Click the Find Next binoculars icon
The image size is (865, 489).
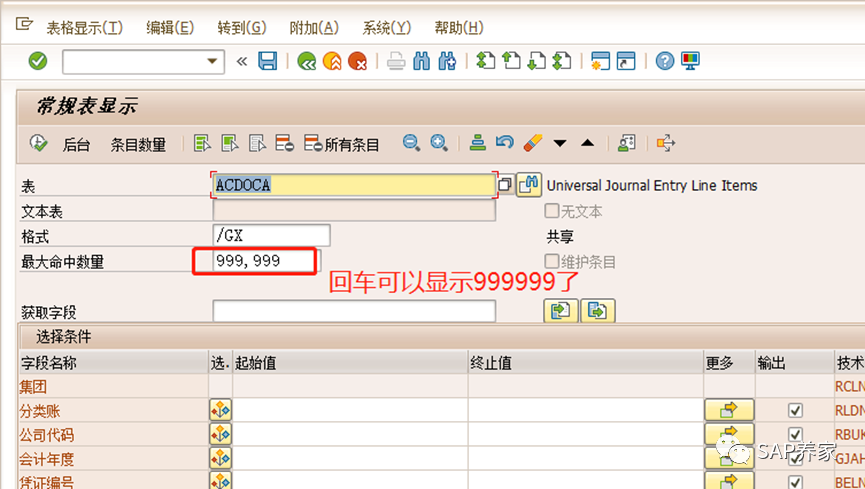click(447, 61)
